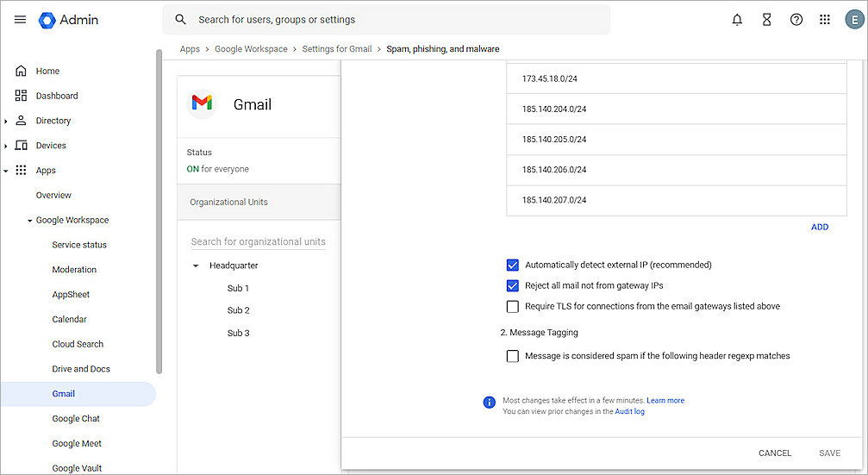Expand the Devices section in sidebar

coord(6,147)
